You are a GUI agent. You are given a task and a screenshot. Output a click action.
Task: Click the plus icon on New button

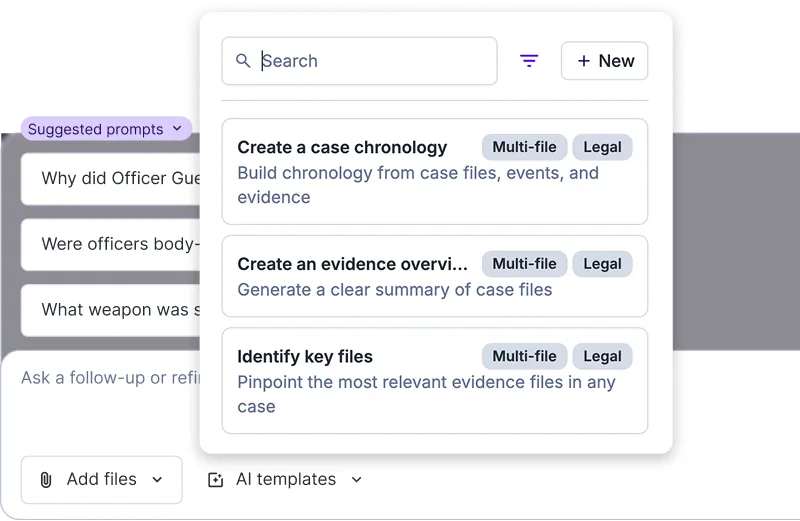coord(584,61)
